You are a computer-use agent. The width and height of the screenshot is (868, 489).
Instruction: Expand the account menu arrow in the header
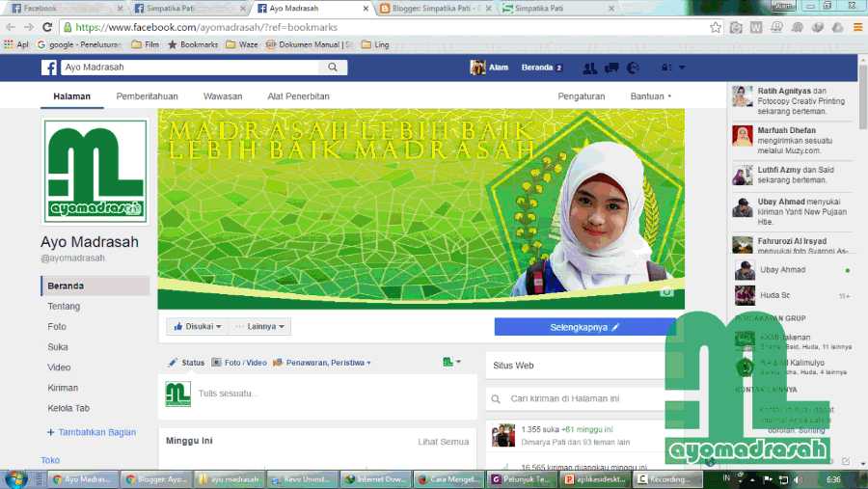pyautogui.click(x=682, y=67)
